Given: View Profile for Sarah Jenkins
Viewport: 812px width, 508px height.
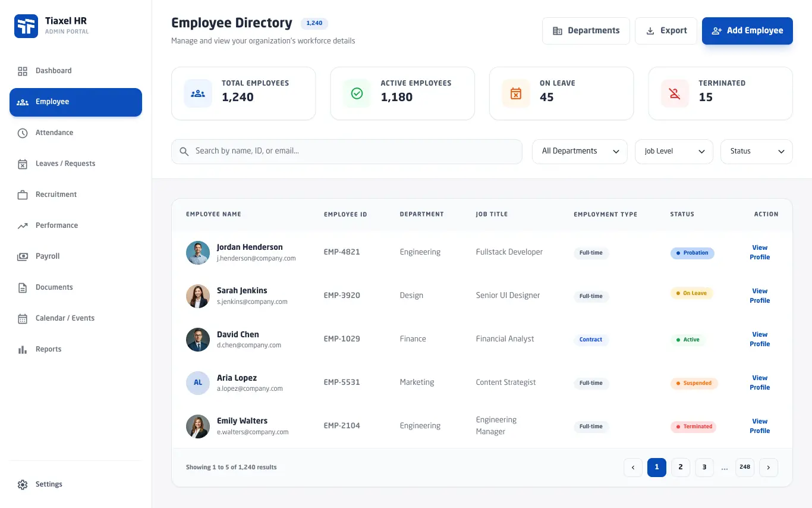Looking at the screenshot, I should [760, 296].
